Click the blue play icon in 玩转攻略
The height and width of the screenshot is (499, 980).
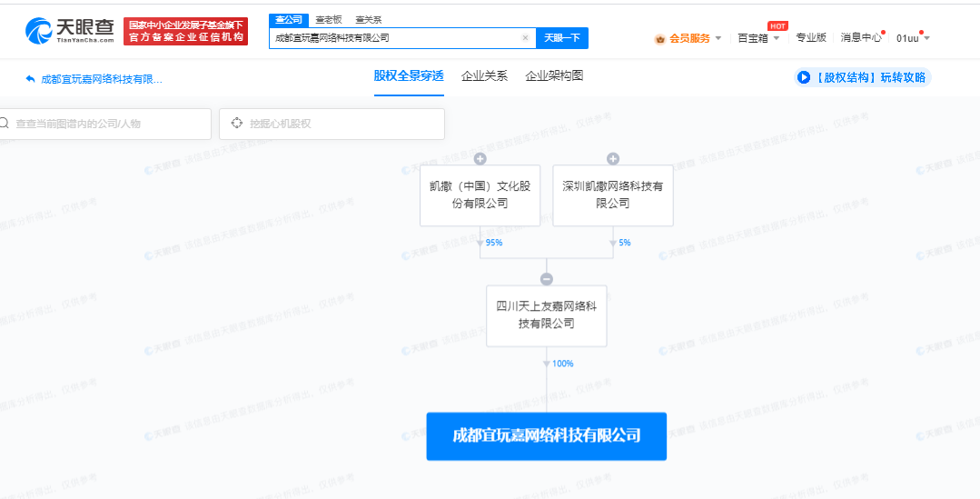[803, 77]
